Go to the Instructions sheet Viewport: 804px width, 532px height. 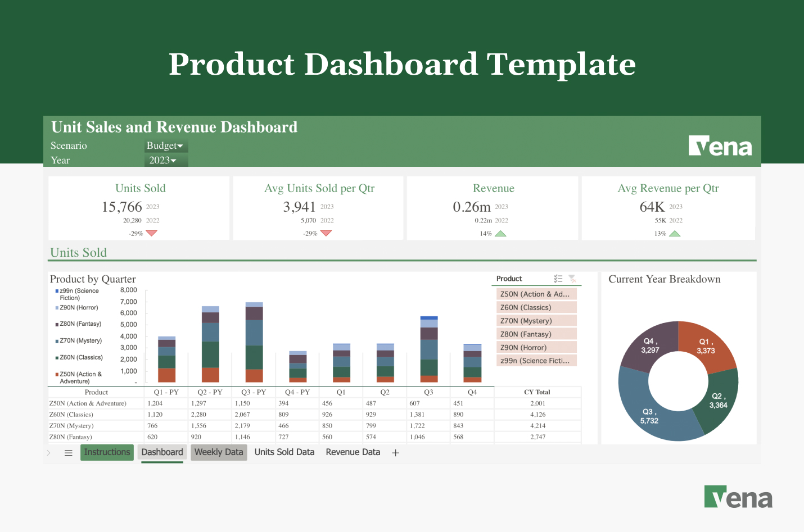(107, 452)
